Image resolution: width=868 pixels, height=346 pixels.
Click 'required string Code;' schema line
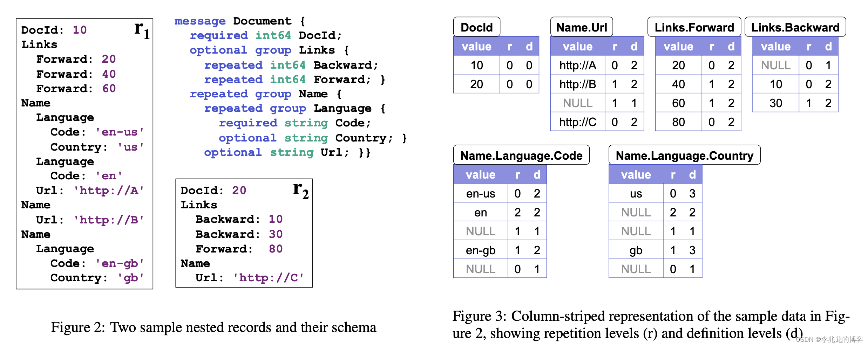coord(295,123)
